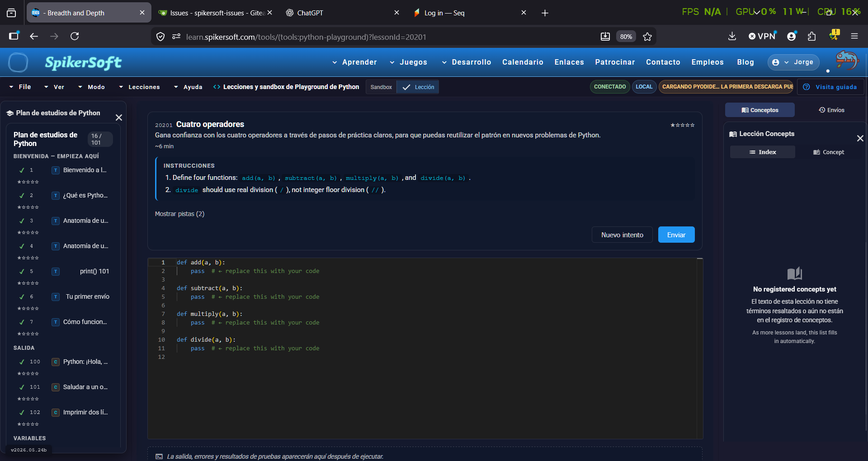The width and height of the screenshot is (868, 461).
Task: Click the extension icon with yellow warning badge
Action: click(x=834, y=35)
